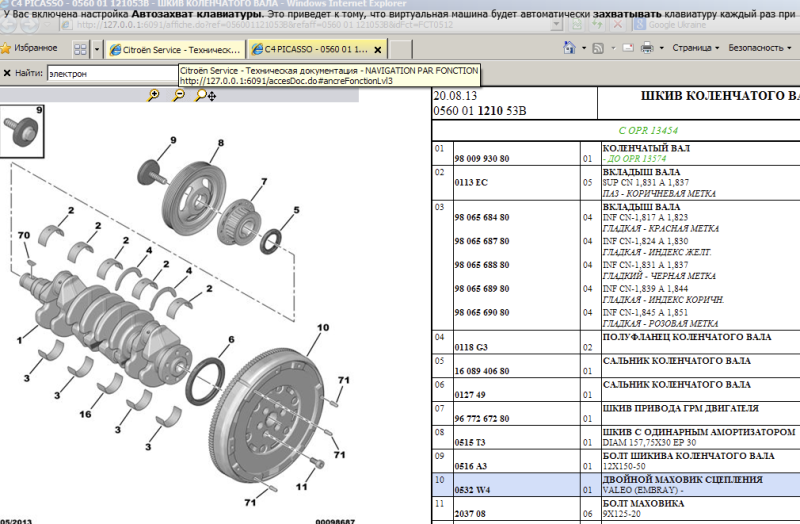The image size is (800, 524).
Task: Click the Print icon in command bar
Action: click(x=647, y=48)
